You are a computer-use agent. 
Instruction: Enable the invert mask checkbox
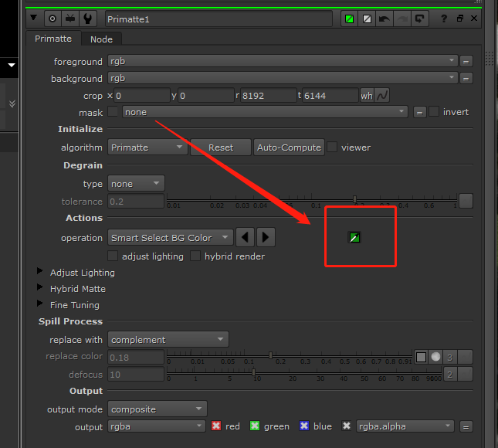pos(434,112)
